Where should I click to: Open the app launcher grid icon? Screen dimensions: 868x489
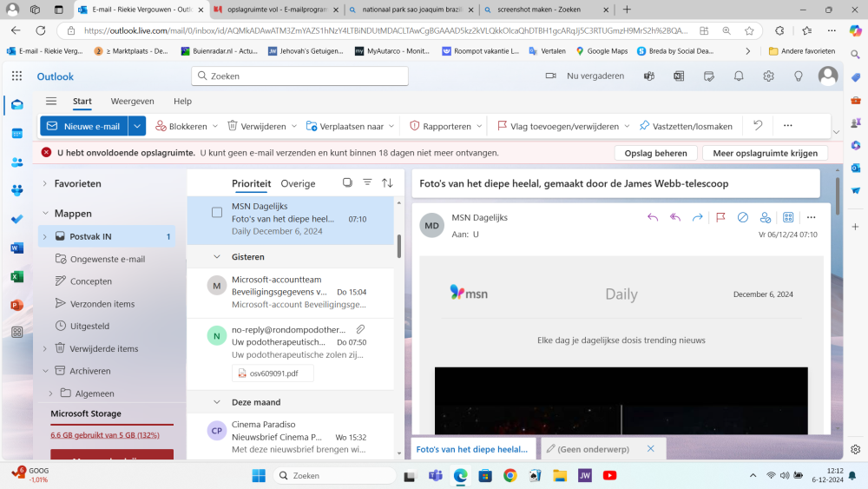(x=16, y=76)
